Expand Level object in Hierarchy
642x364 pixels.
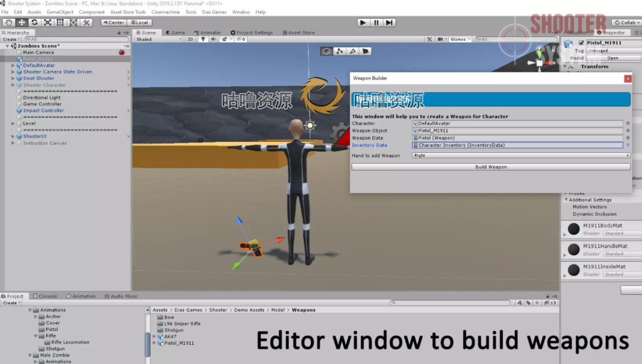(13, 123)
